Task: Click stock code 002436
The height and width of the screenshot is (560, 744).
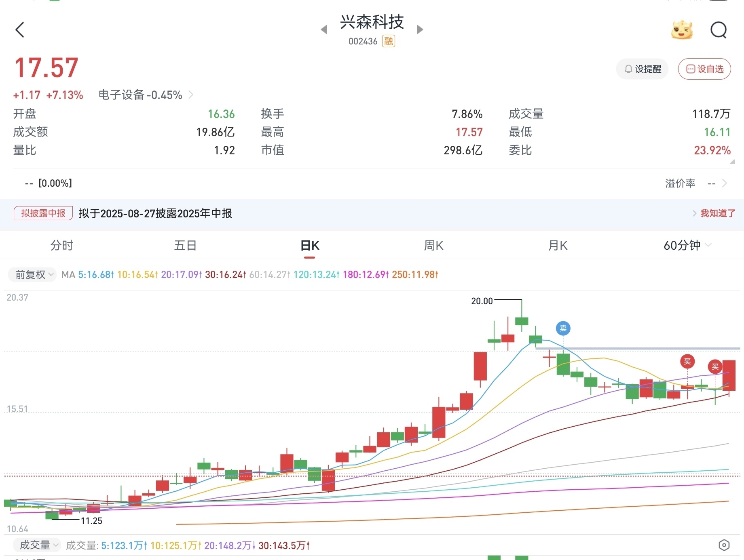Action: tap(363, 41)
